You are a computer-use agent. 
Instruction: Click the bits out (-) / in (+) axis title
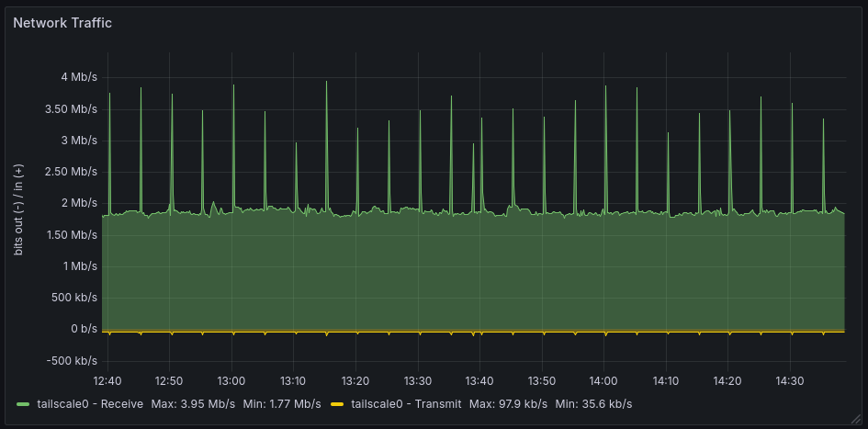19,209
